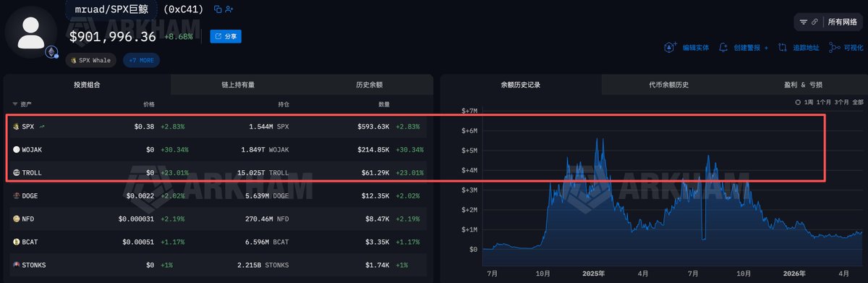Open the 所有网络 network selector

pyautogui.click(x=843, y=22)
